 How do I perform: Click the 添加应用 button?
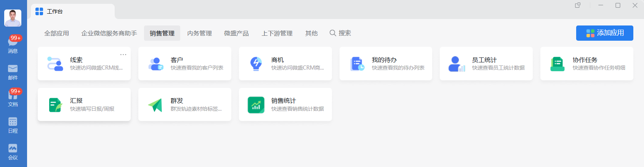pyautogui.click(x=605, y=33)
